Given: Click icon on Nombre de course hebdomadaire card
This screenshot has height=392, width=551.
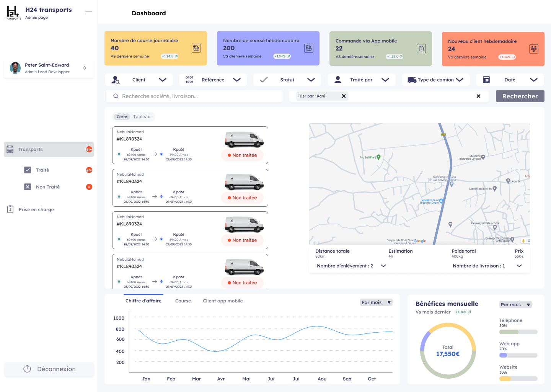Looking at the screenshot, I should click(309, 48).
